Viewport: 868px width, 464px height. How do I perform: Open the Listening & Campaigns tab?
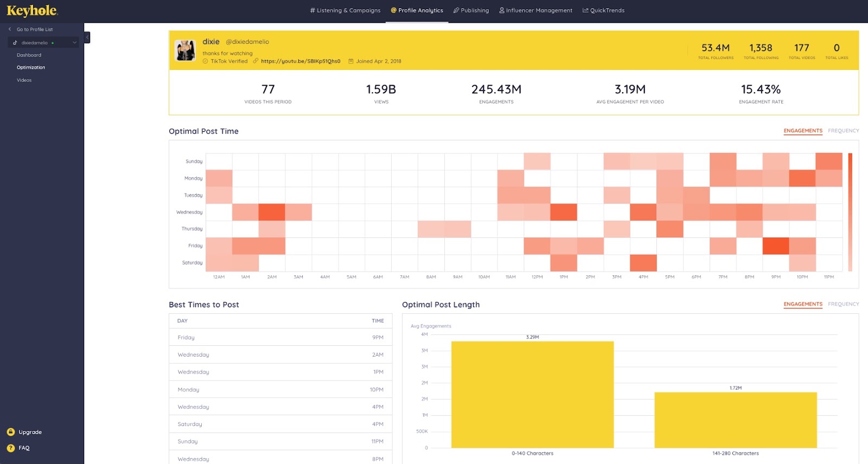pyautogui.click(x=345, y=10)
